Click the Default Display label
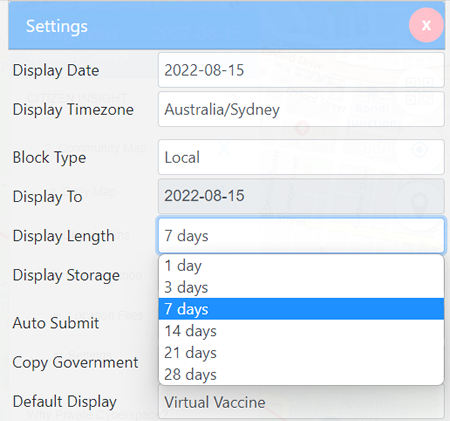The height and width of the screenshot is (421, 450). point(65,402)
